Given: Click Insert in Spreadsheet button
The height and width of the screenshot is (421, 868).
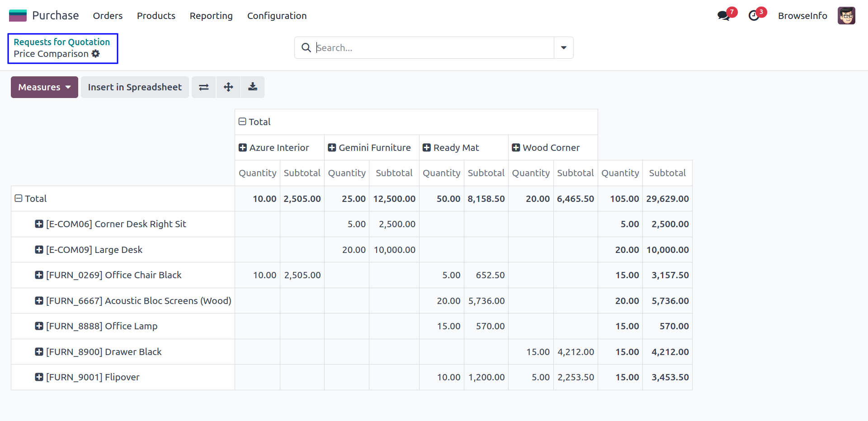Looking at the screenshot, I should pos(135,87).
